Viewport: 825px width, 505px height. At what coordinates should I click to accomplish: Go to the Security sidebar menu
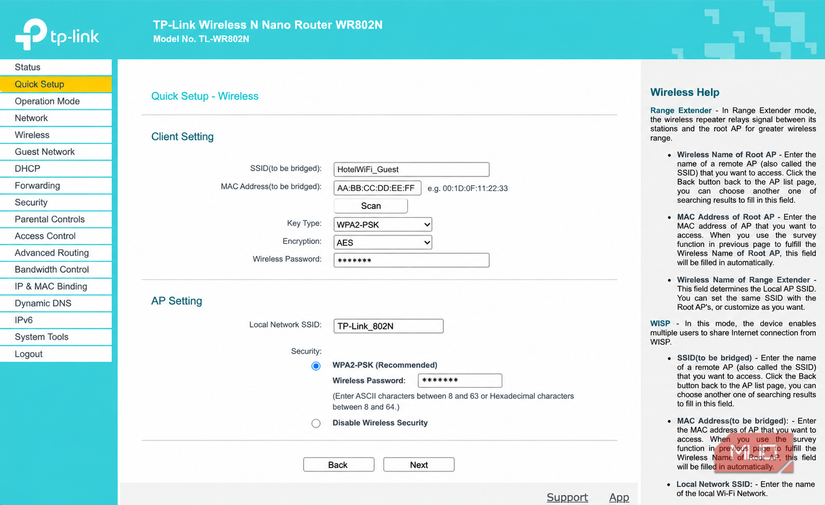[x=56, y=202]
